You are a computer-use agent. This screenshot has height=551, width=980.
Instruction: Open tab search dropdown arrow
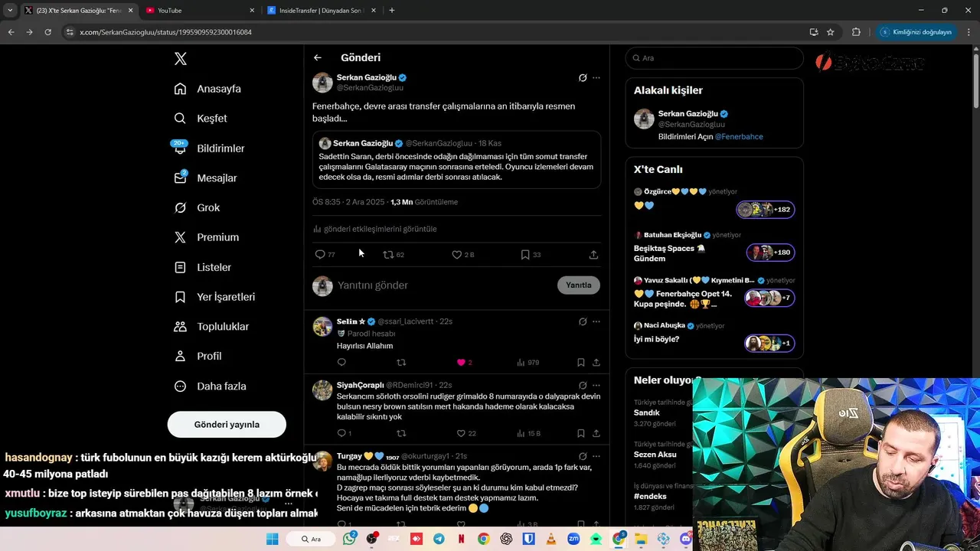[x=10, y=11]
